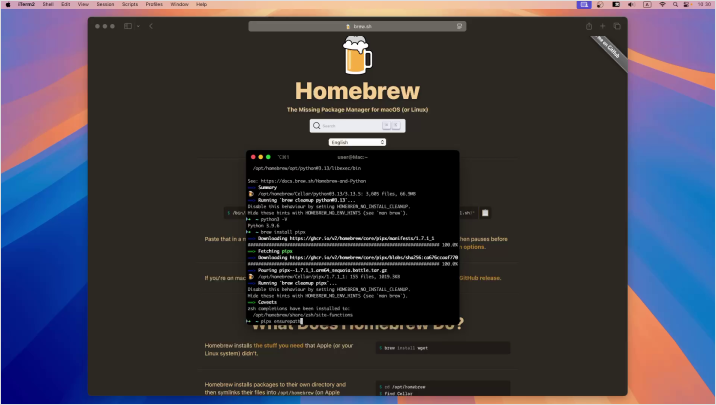Open the 'options' link

point(474,247)
